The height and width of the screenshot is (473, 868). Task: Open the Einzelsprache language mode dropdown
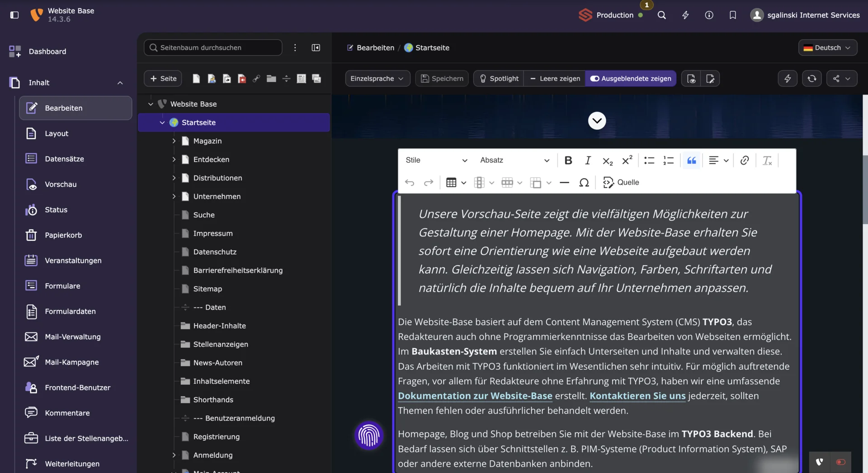(377, 78)
